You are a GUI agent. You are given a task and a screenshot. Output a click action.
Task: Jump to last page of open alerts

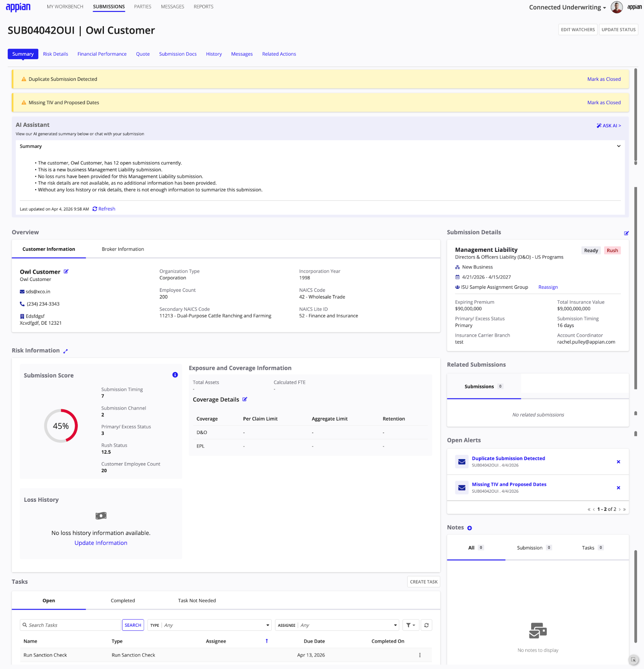coord(624,509)
